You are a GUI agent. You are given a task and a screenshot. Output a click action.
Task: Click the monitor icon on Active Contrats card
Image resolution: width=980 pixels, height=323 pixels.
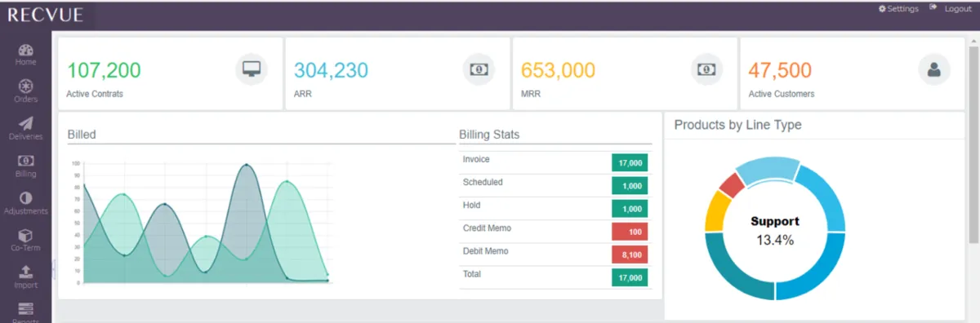coord(252,69)
